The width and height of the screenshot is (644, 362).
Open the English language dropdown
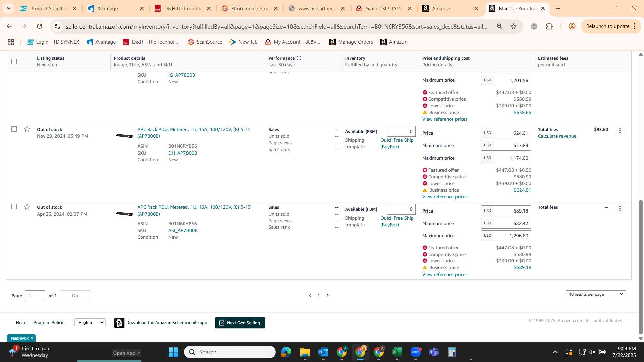(90, 322)
